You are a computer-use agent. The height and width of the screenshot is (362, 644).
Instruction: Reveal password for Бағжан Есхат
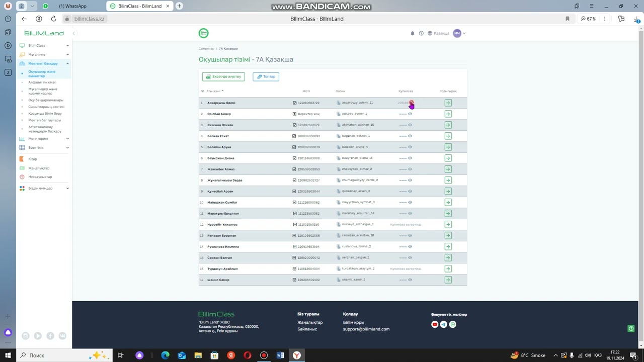pyautogui.click(x=410, y=136)
